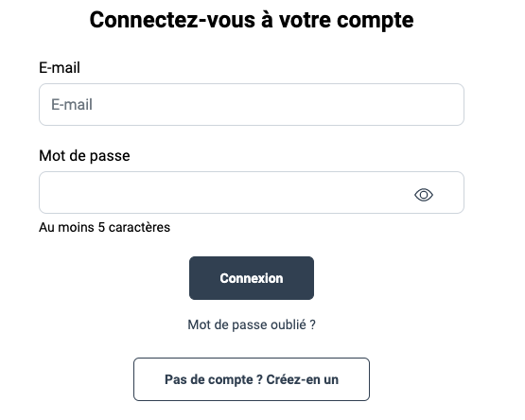The height and width of the screenshot is (420, 525).
Task: Click into the E-mail input field
Action: 252,104
